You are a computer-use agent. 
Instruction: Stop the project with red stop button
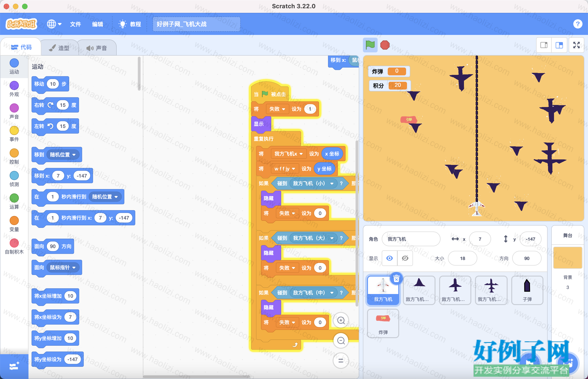(385, 45)
